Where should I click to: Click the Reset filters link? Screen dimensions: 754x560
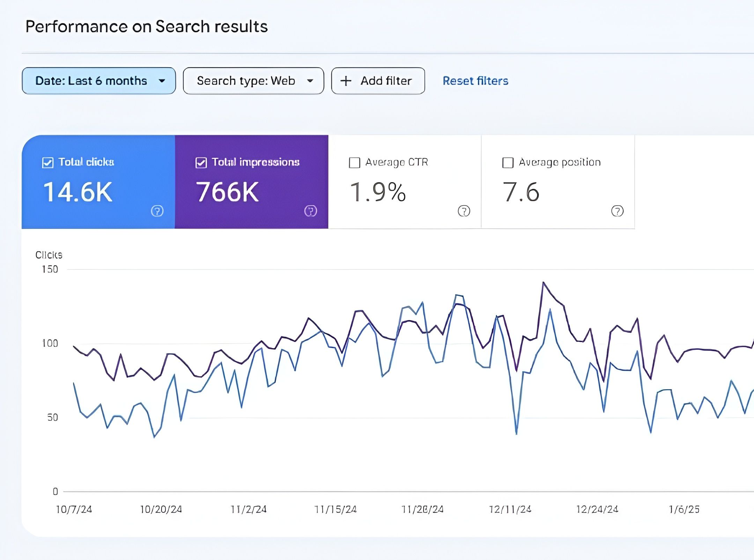[475, 81]
